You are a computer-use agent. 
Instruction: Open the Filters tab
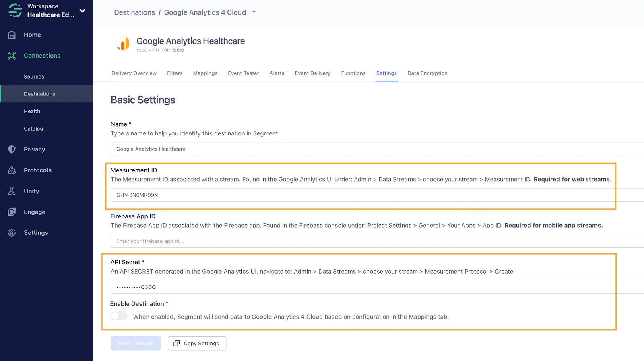[x=175, y=73]
